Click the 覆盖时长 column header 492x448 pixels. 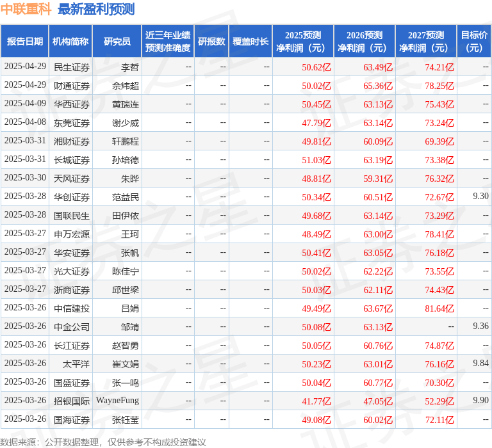tap(250, 42)
